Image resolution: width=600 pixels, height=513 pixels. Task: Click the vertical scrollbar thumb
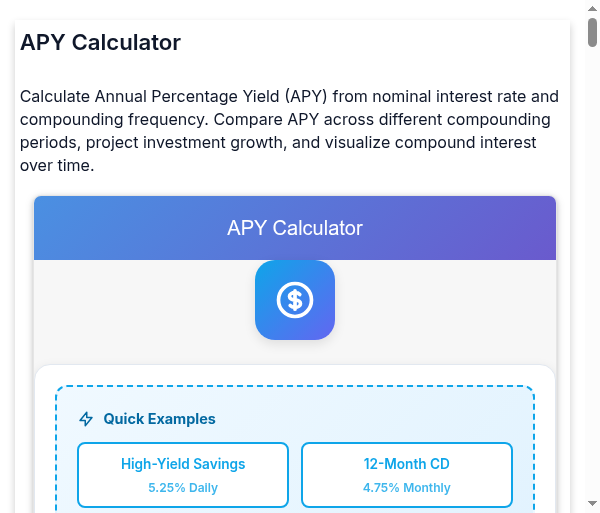click(x=592, y=32)
